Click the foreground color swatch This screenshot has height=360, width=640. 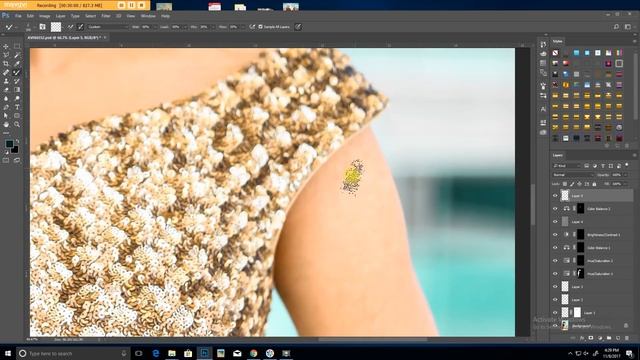coord(9,144)
